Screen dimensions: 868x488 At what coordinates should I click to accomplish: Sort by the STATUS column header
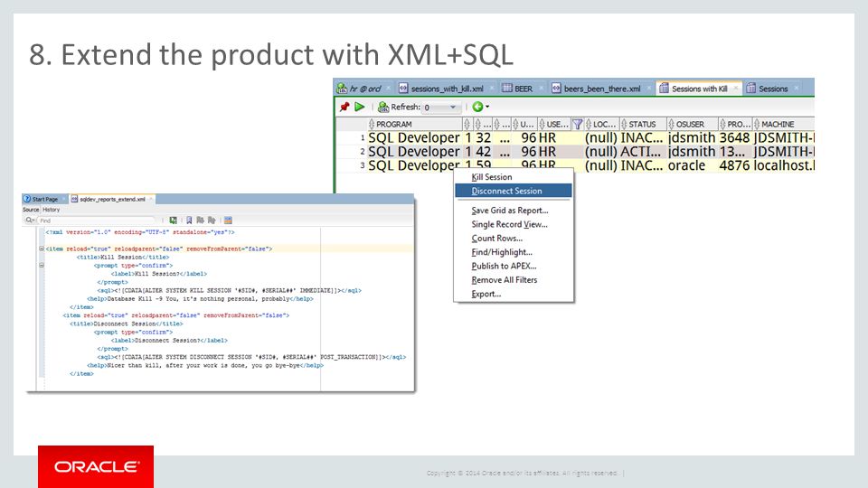tap(642, 124)
